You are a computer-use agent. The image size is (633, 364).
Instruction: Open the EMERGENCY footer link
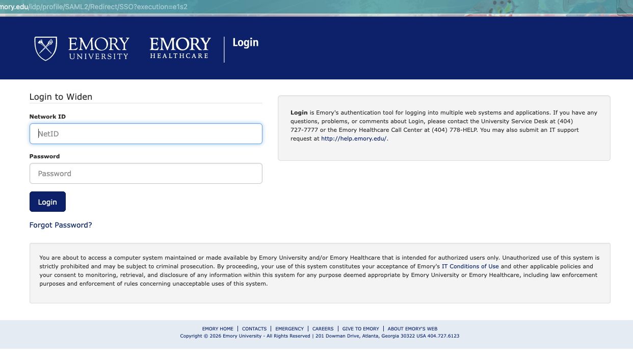pyautogui.click(x=289, y=329)
